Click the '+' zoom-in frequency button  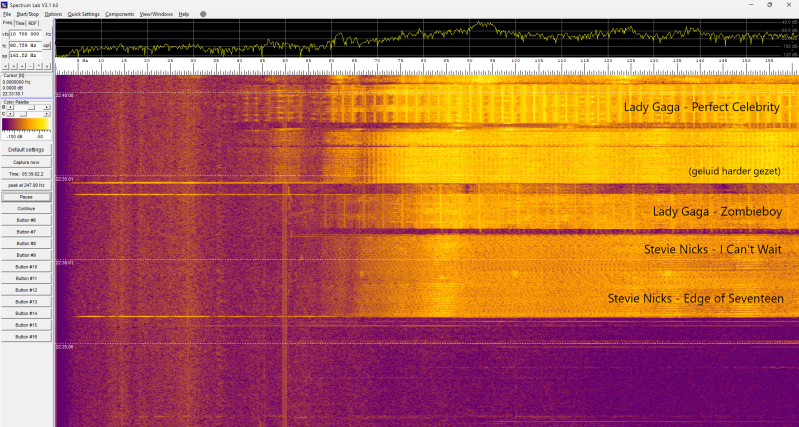click(x=22, y=66)
